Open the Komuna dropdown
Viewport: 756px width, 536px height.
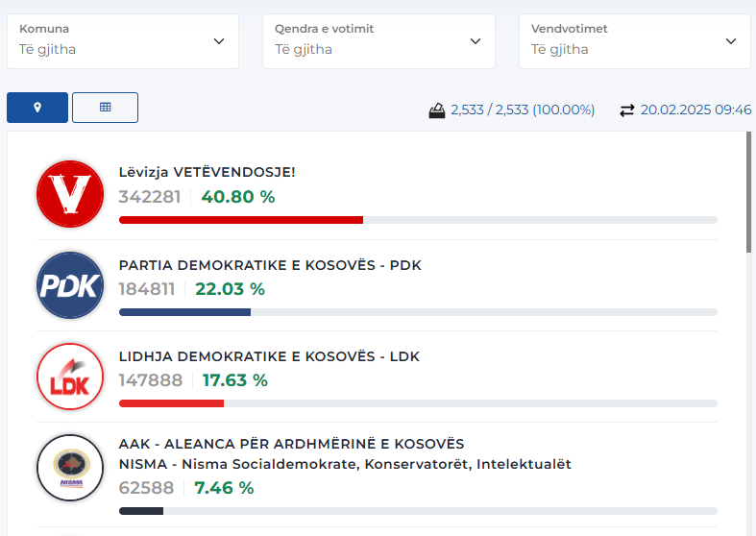(x=123, y=40)
